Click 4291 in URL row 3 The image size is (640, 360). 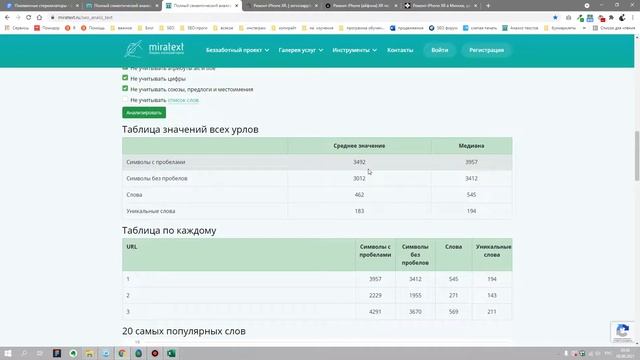[375, 311]
